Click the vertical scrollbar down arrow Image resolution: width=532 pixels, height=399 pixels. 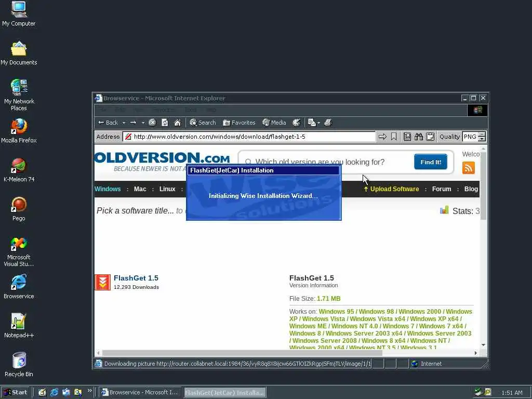pos(484,345)
